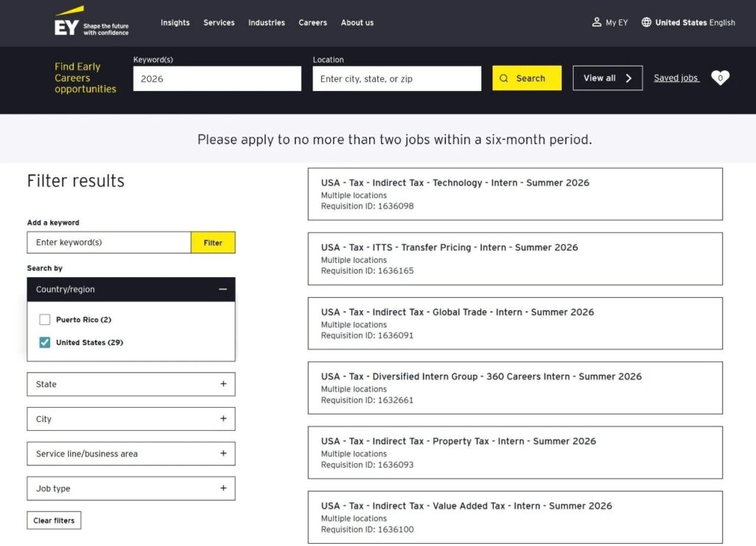Open the Careers menu
The height and width of the screenshot is (546, 756).
point(313,23)
